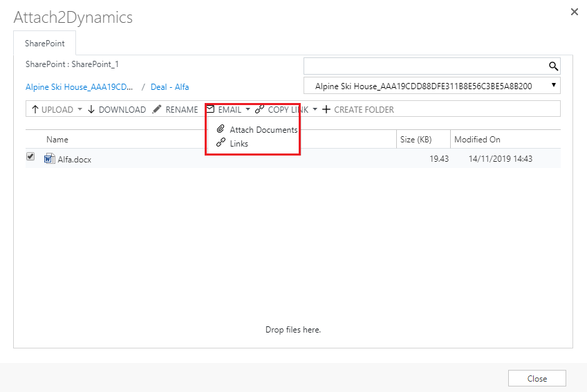
Task: Click the RENAME toolbar label
Action: tap(182, 110)
